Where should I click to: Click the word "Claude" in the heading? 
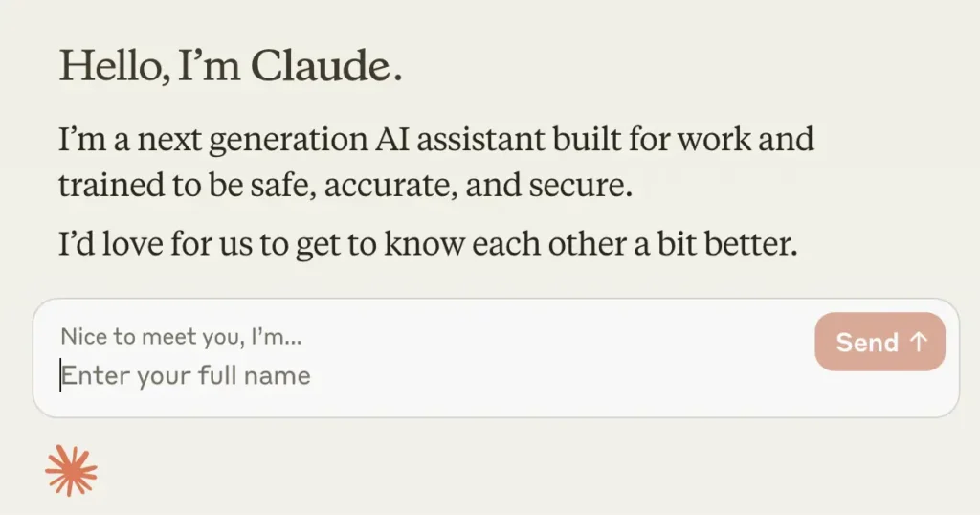tap(323, 65)
